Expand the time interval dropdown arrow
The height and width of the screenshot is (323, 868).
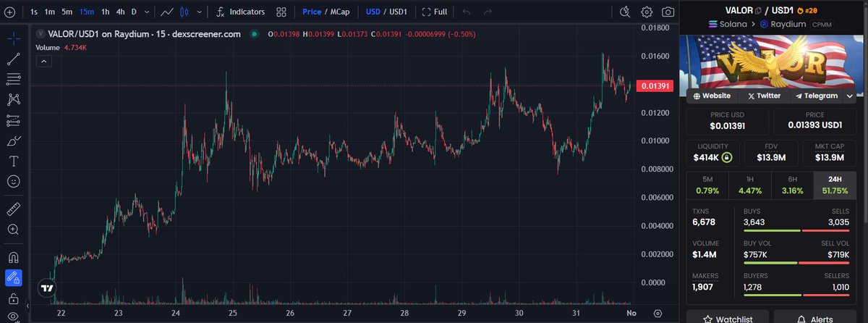point(148,12)
